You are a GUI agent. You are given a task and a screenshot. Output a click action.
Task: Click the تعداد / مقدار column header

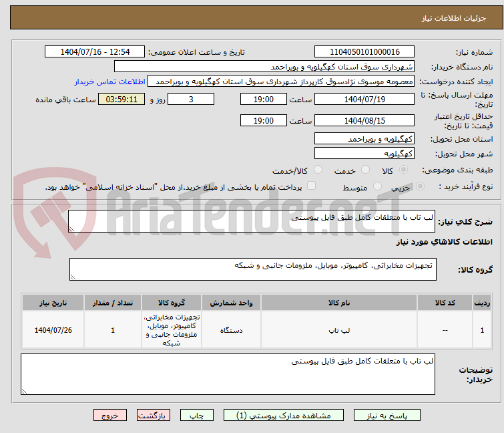pos(113,303)
